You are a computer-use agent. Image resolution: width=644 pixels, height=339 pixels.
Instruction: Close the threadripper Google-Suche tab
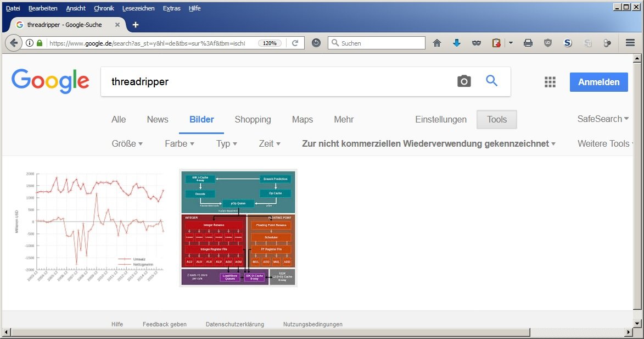coord(117,25)
